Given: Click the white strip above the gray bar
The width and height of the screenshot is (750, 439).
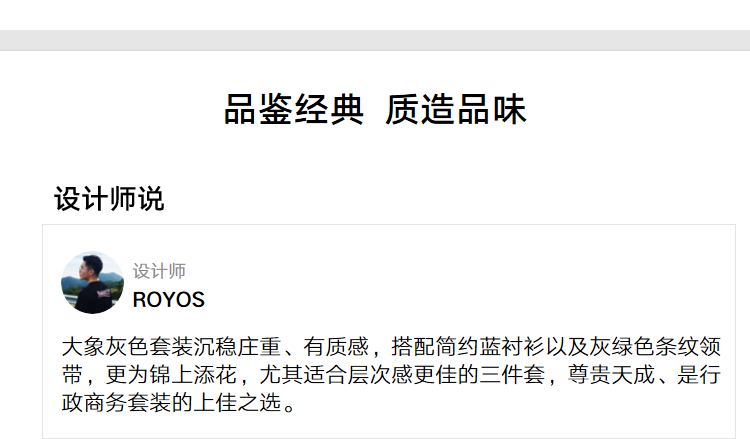Looking at the screenshot, I should pos(375,15).
